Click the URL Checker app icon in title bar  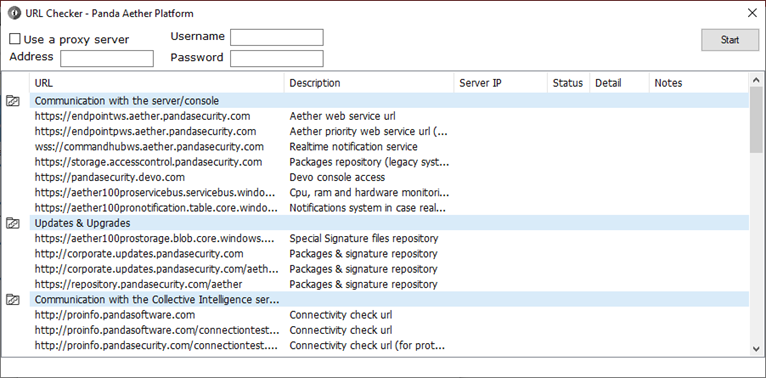pyautogui.click(x=14, y=13)
